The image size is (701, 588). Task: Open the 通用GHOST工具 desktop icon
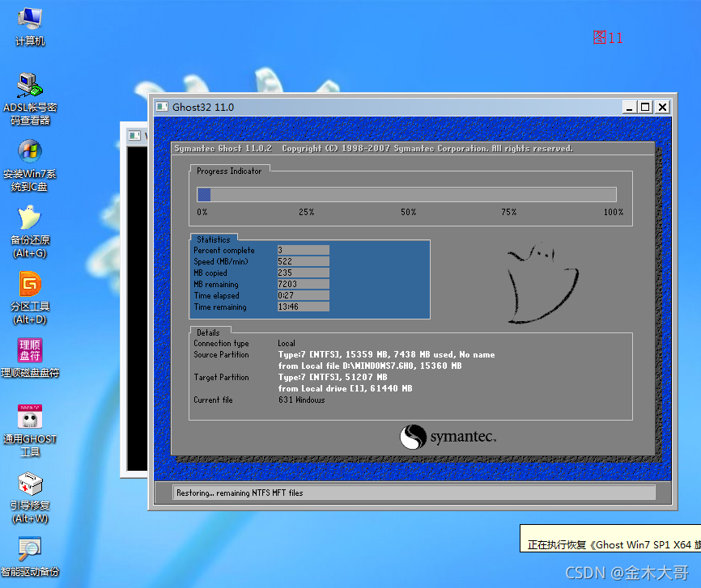30,430
